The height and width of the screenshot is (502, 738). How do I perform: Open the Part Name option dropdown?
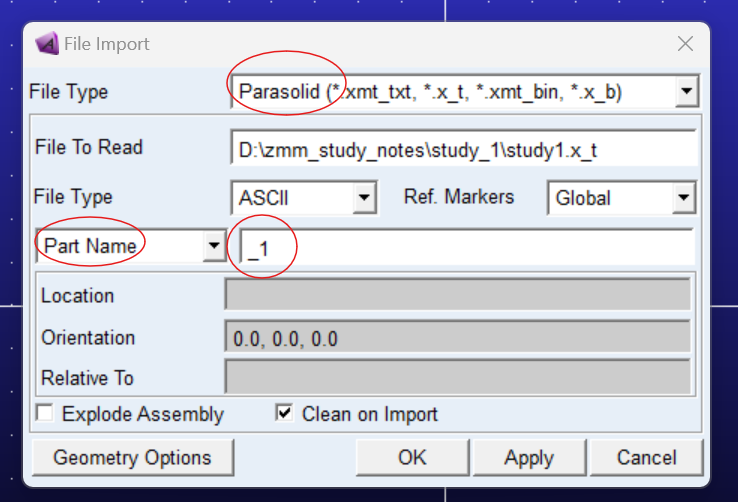[214, 245]
